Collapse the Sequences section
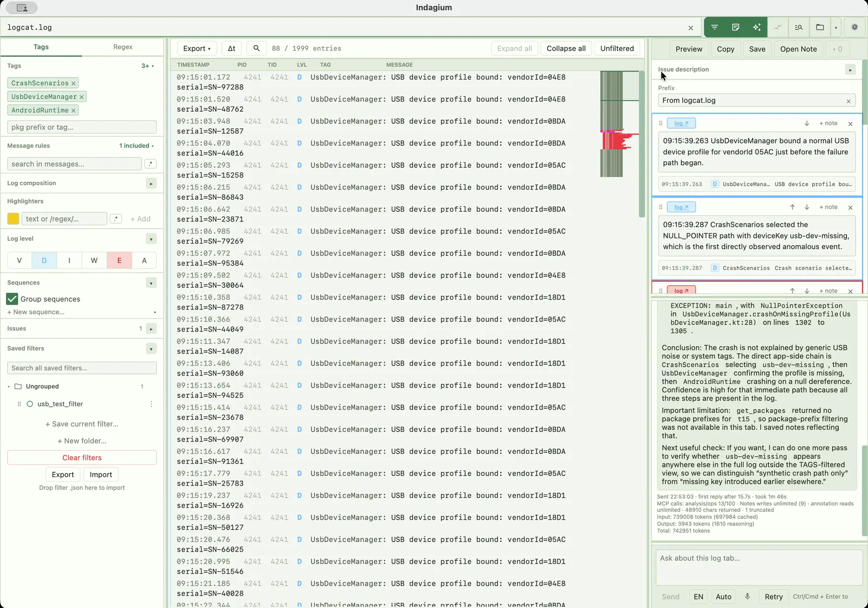The height and width of the screenshot is (608, 868). point(151,283)
